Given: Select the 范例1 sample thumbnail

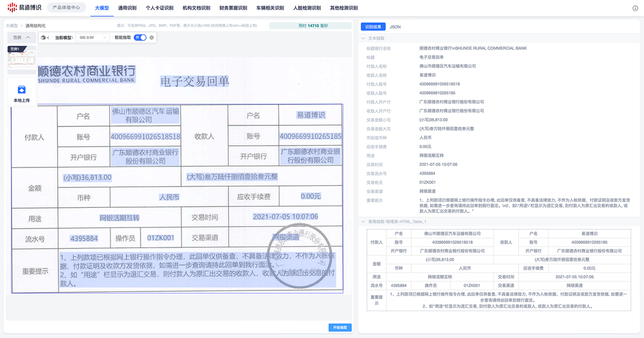Looking at the screenshot, I should pyautogui.click(x=22, y=59).
